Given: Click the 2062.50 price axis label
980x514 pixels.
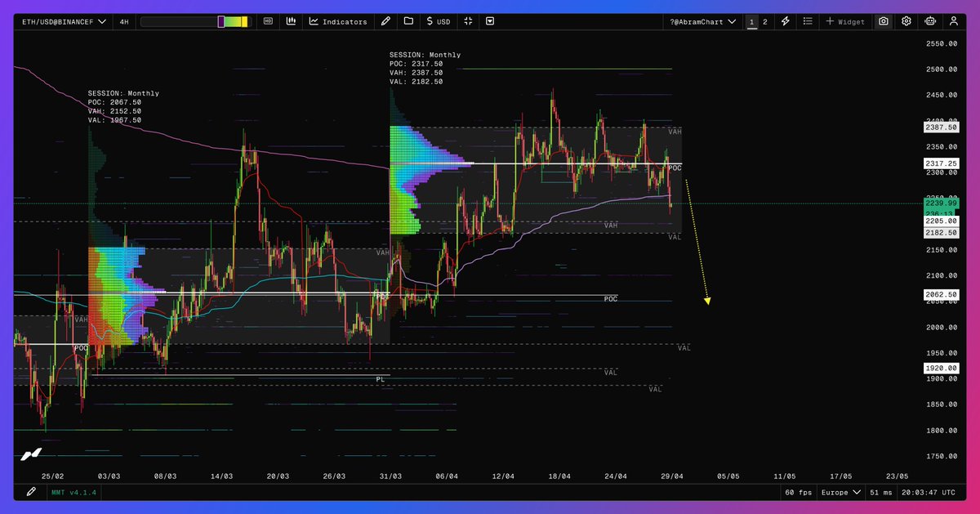Looking at the screenshot, I should pyautogui.click(x=940, y=295).
